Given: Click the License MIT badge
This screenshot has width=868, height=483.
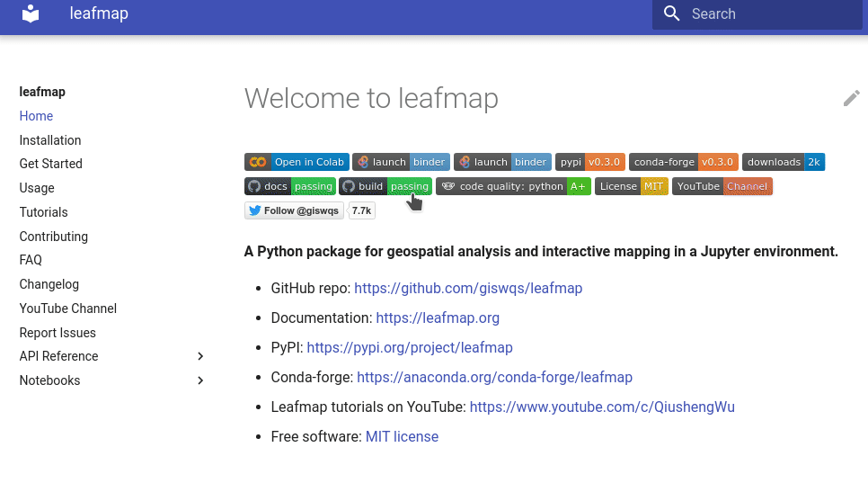Looking at the screenshot, I should point(632,186).
